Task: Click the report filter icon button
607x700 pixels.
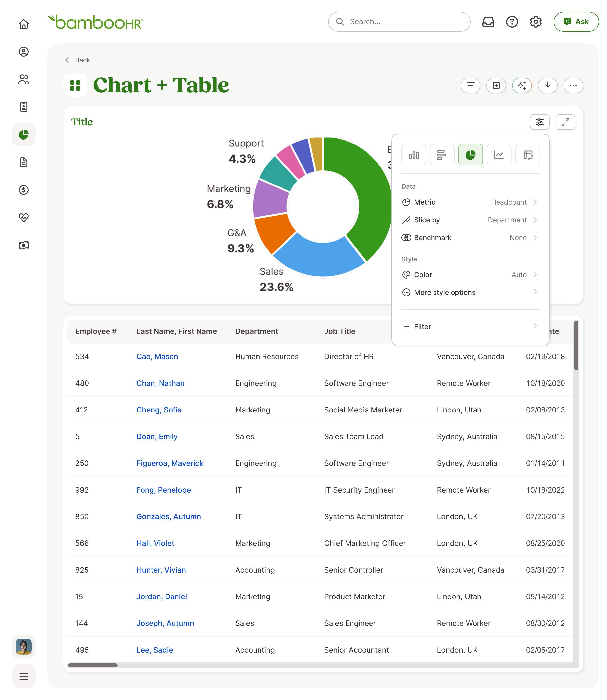Action: coord(471,85)
